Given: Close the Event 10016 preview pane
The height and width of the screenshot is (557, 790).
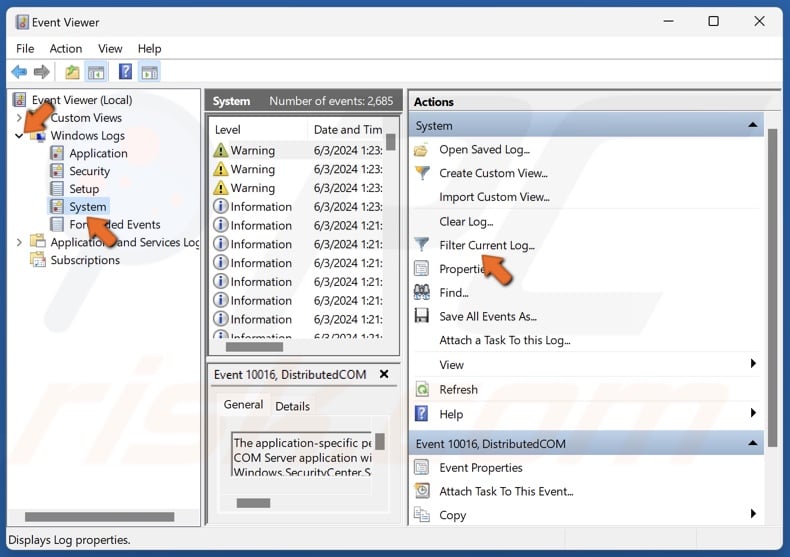Looking at the screenshot, I should tap(384, 374).
